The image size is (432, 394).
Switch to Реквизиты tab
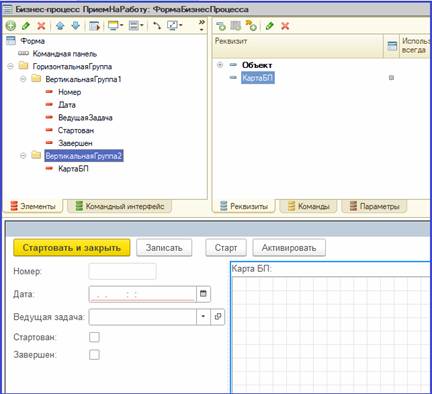point(244,206)
